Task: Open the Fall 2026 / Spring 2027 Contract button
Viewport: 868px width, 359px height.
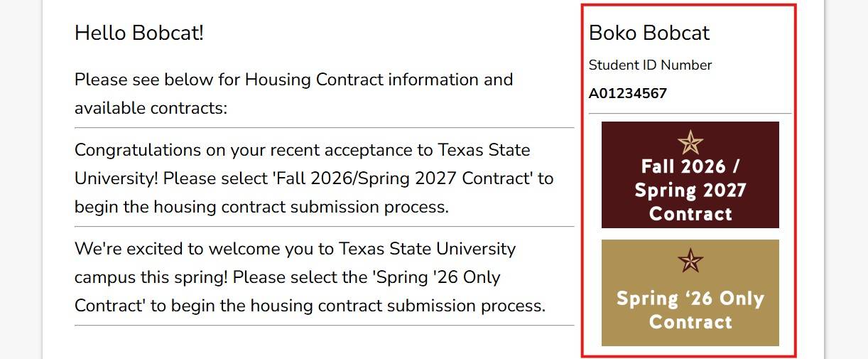Action: pyautogui.click(x=690, y=175)
